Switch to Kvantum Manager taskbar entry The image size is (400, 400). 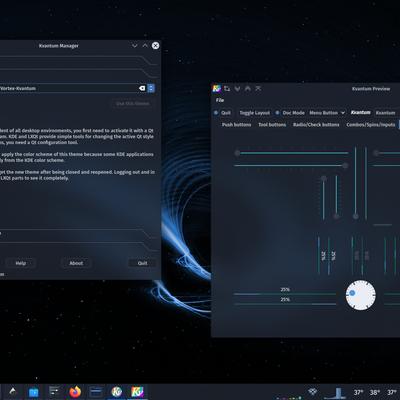tap(117, 392)
